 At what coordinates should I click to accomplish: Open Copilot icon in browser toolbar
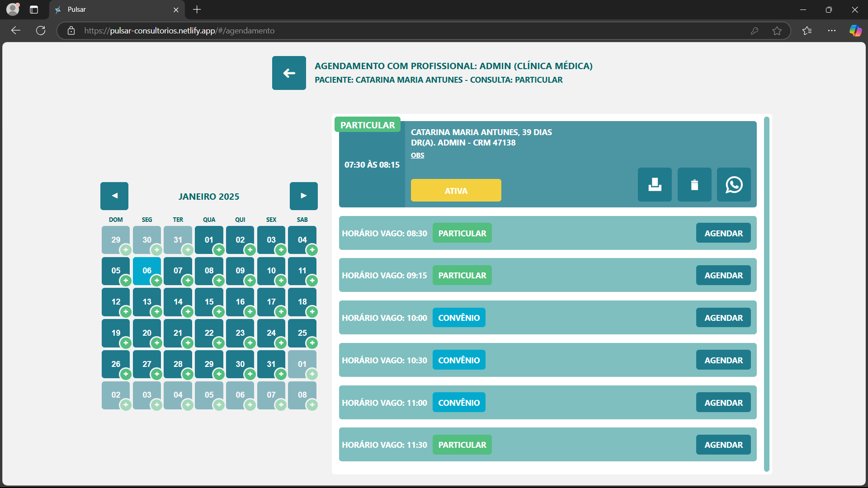(855, 30)
